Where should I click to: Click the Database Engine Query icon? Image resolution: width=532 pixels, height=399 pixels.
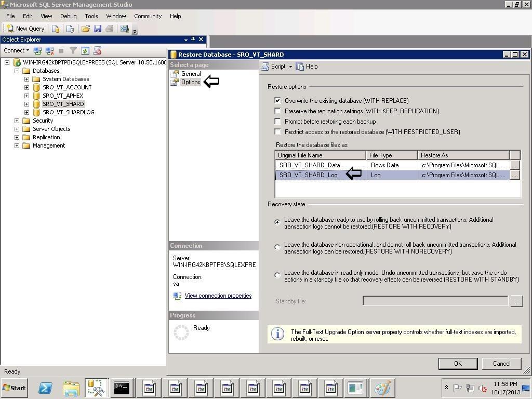[56, 29]
